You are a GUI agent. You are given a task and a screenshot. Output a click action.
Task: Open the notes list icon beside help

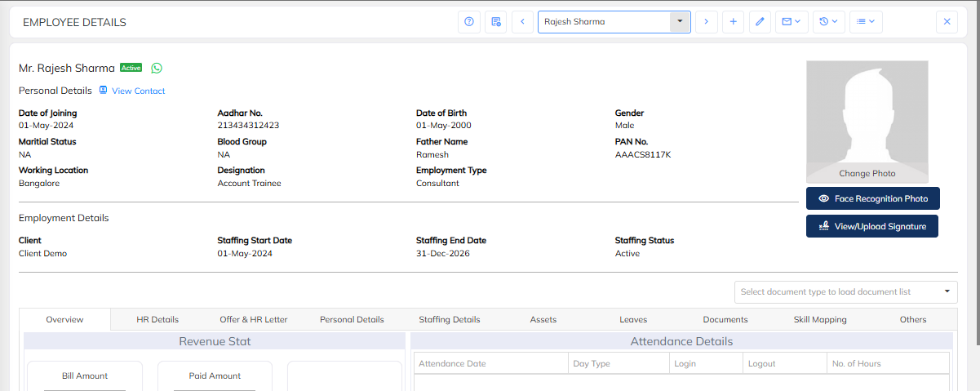[495, 22]
